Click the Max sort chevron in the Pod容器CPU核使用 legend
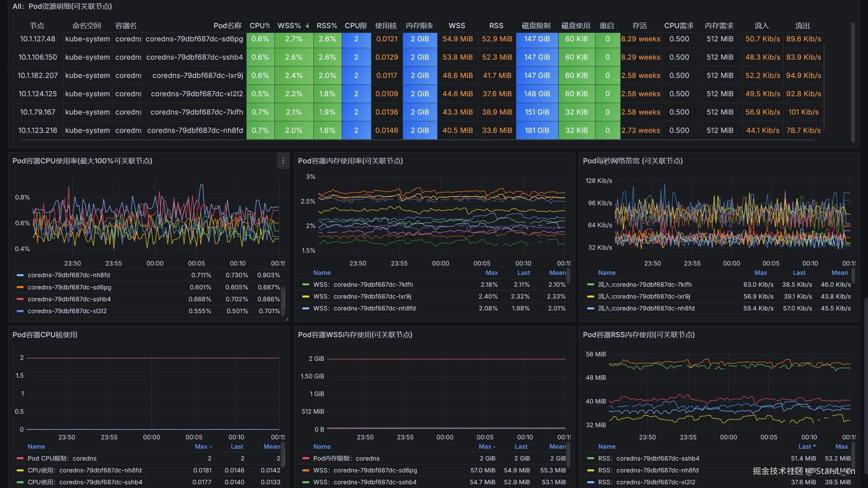This screenshot has height=488, width=868. [211, 447]
